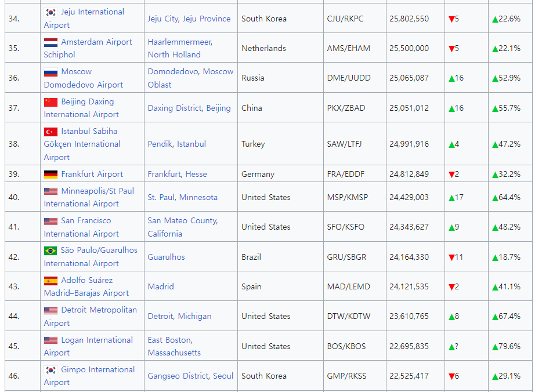Image resolution: width=542 pixels, height=392 pixels.
Task: Select the Turkey country cell
Action: click(253, 144)
